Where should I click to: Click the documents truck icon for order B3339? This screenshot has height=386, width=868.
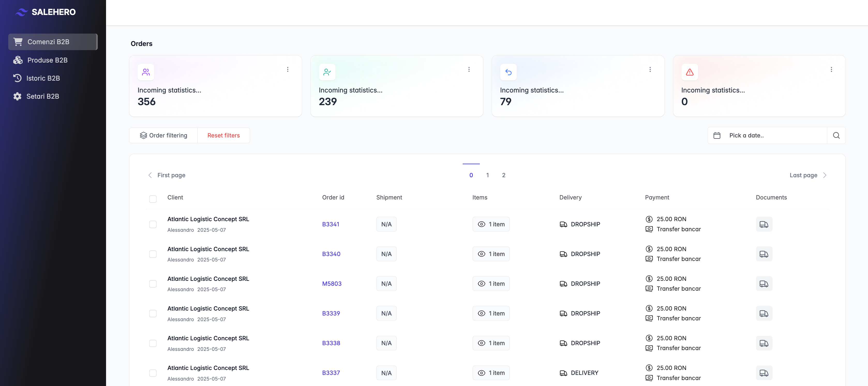(764, 313)
